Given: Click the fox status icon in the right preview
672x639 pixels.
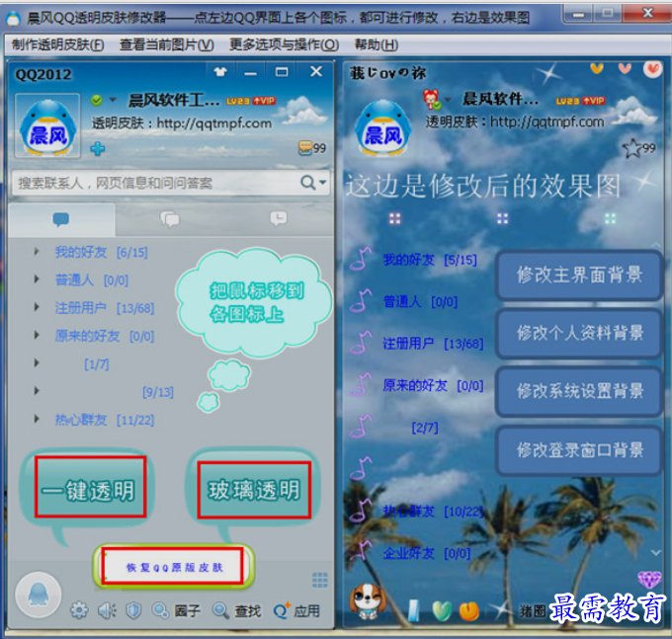Looking at the screenshot, I should [431, 99].
